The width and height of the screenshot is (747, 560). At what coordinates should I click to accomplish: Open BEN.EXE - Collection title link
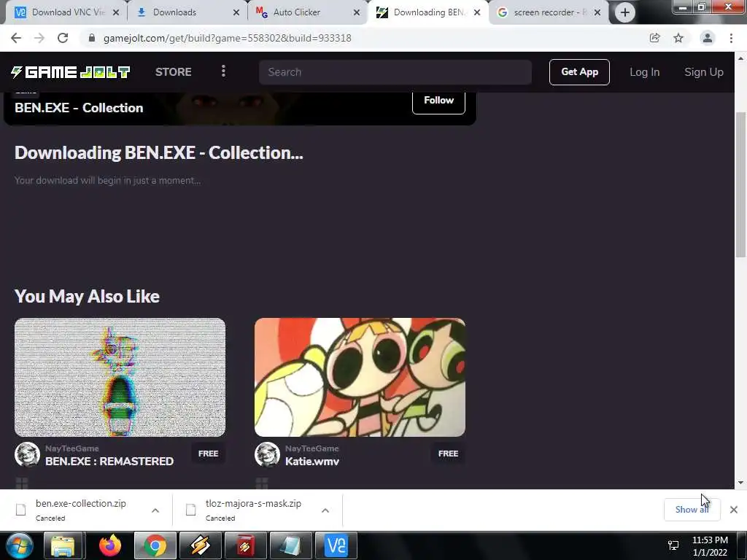click(x=79, y=108)
